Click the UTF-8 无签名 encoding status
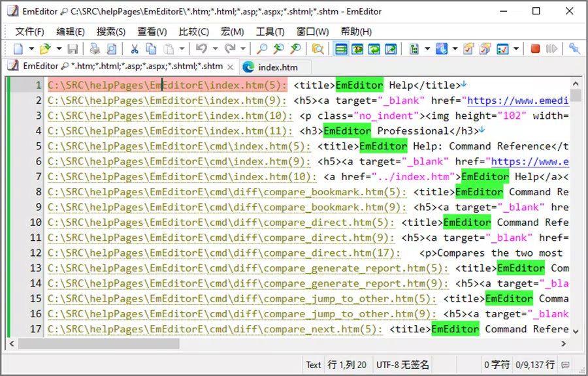Screen dimensions: 588x376 point(402,365)
